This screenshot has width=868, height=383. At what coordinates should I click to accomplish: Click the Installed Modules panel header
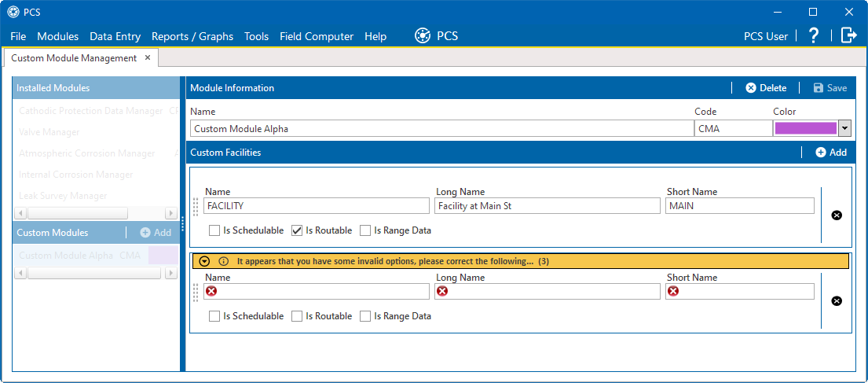pos(97,87)
